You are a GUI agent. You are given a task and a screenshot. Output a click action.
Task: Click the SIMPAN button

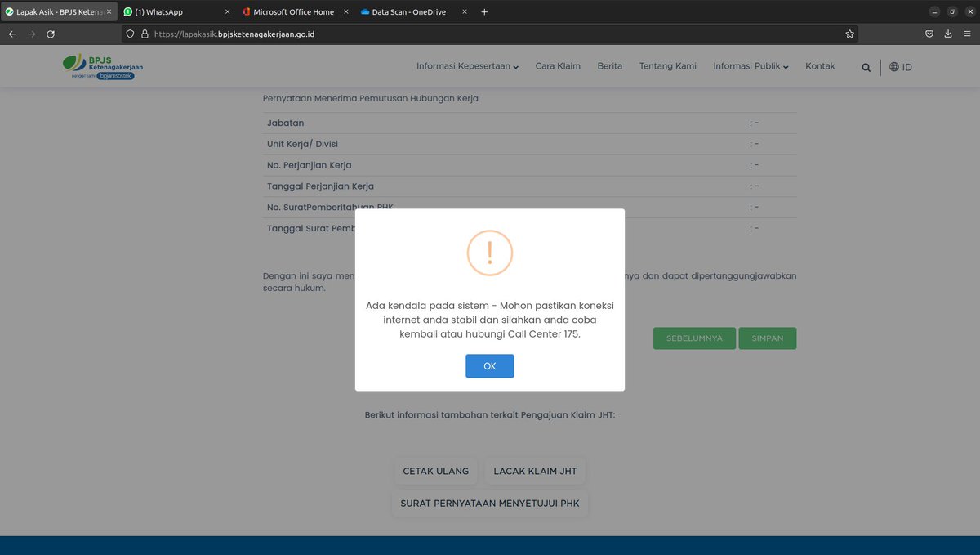[x=768, y=338]
